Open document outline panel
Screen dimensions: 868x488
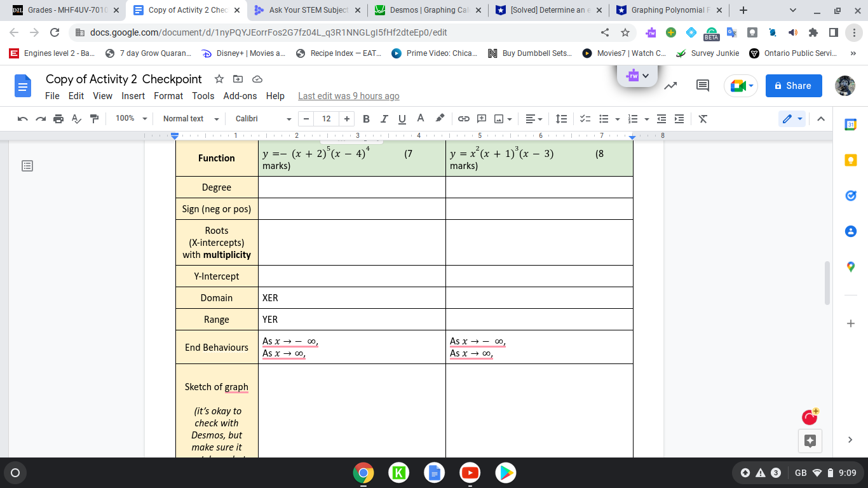pyautogui.click(x=27, y=166)
